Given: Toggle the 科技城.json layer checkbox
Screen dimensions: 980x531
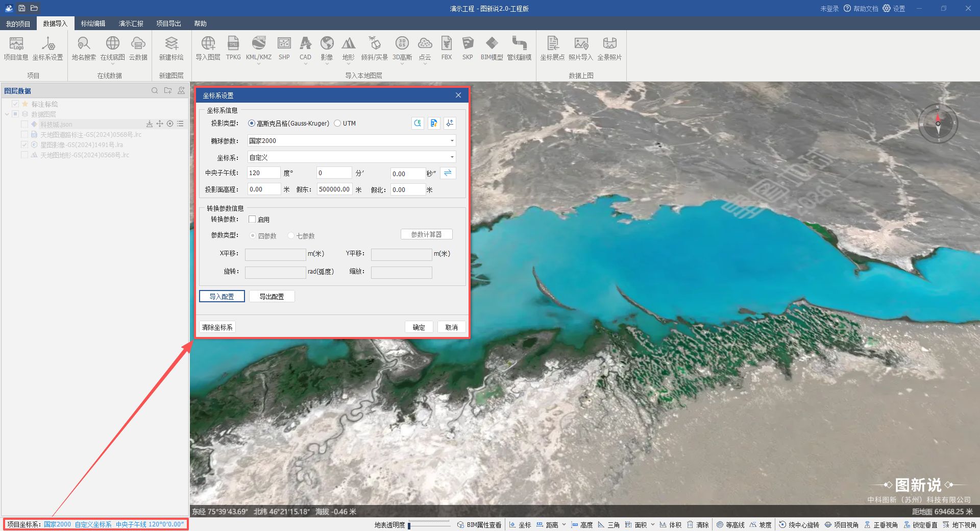Looking at the screenshot, I should coord(24,124).
